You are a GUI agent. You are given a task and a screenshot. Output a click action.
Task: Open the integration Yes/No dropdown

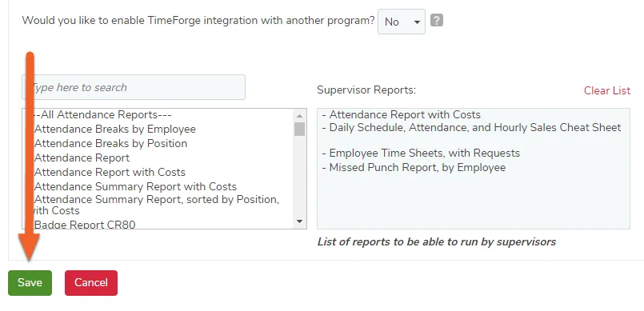click(402, 22)
